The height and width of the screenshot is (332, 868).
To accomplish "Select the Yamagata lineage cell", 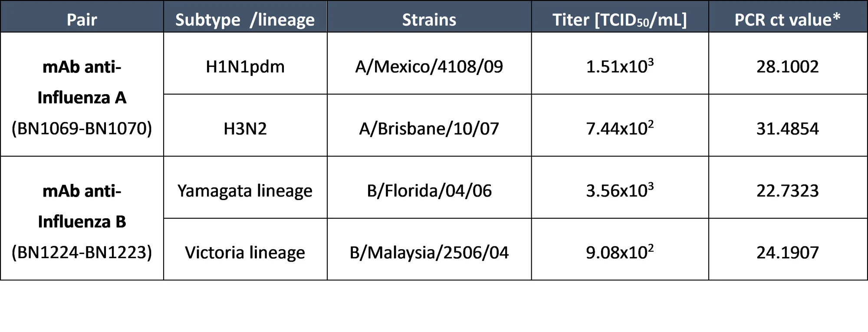I will [245, 187].
